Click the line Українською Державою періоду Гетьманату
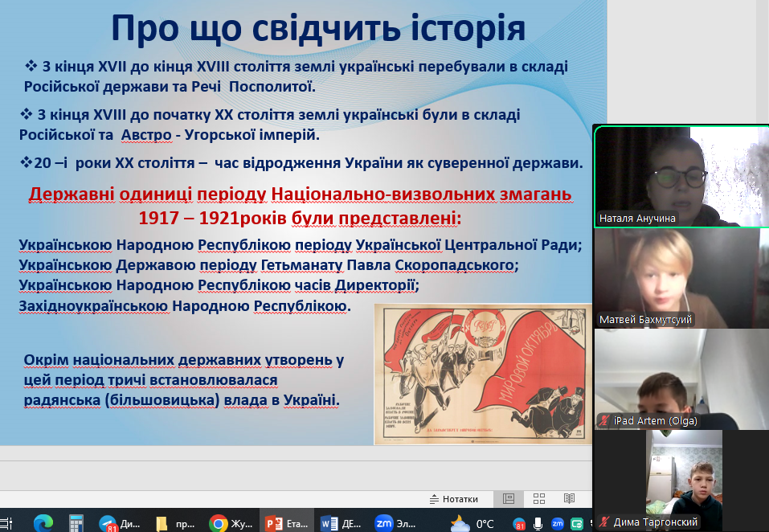 coord(268,265)
